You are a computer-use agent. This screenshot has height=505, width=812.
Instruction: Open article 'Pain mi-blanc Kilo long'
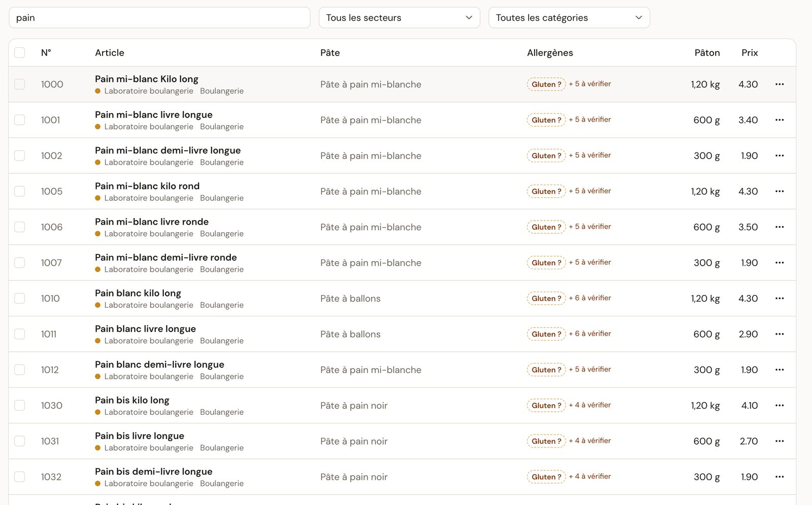147,79
